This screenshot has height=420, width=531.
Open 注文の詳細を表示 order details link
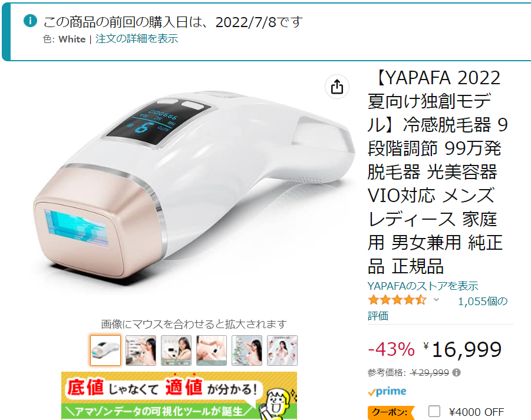137,38
